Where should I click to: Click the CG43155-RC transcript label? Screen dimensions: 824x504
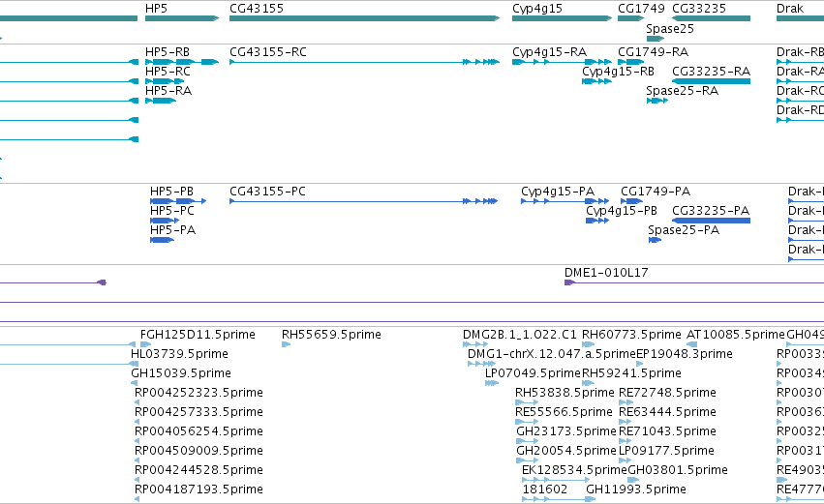pyautogui.click(x=268, y=52)
